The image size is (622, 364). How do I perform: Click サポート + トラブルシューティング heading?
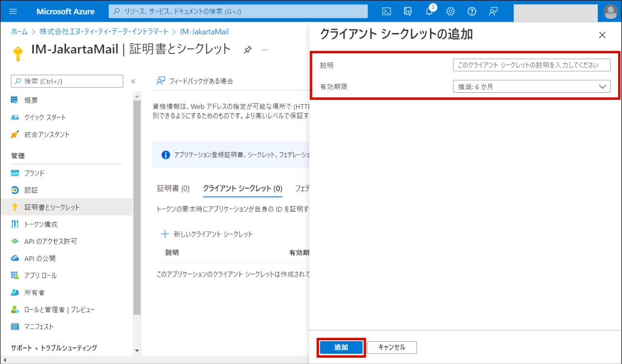pyautogui.click(x=54, y=348)
